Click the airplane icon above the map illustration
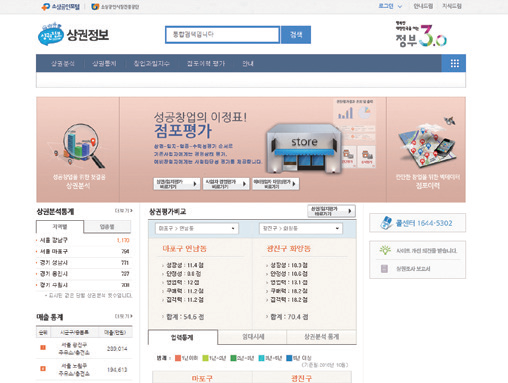The width and height of the screenshot is (508, 383). pyautogui.click(x=450, y=121)
